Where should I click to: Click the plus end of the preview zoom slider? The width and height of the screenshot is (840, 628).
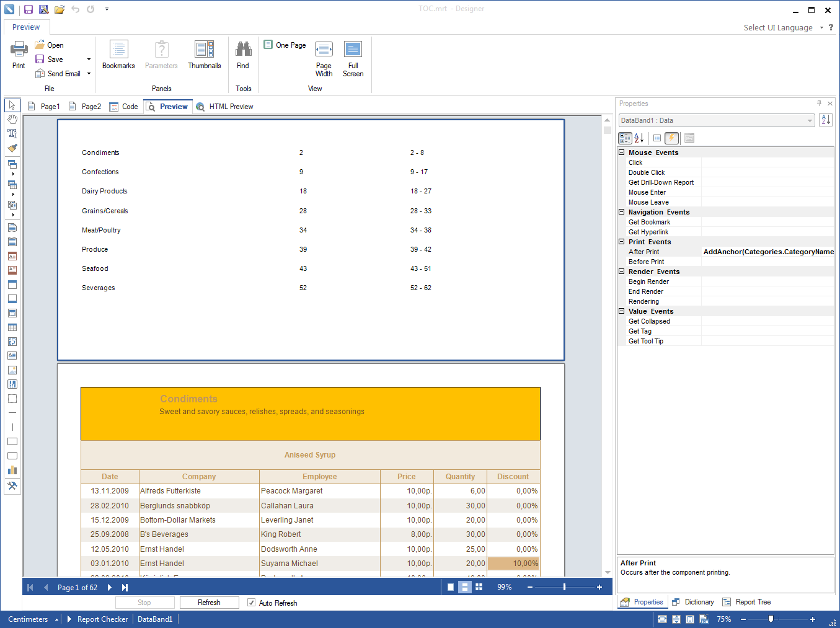pos(599,587)
